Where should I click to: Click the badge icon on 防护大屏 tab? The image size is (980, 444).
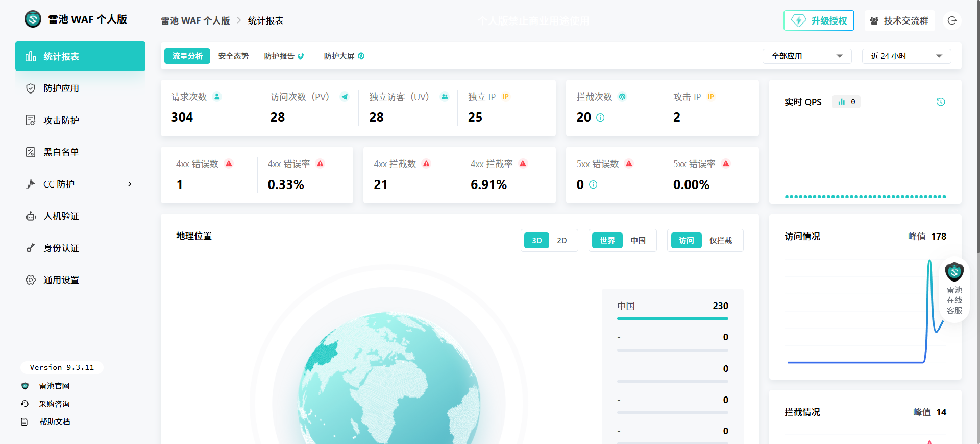pyautogui.click(x=361, y=56)
